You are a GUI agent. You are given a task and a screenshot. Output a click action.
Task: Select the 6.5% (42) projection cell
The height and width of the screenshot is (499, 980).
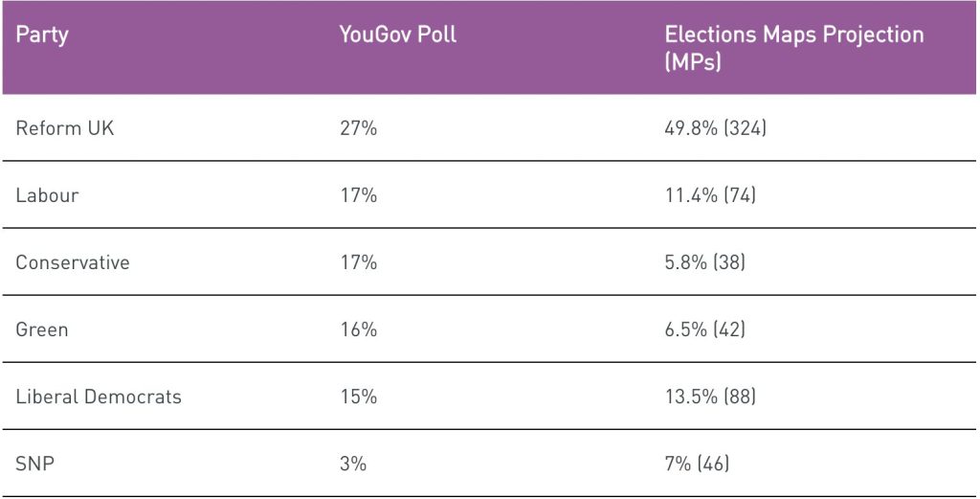point(704,329)
